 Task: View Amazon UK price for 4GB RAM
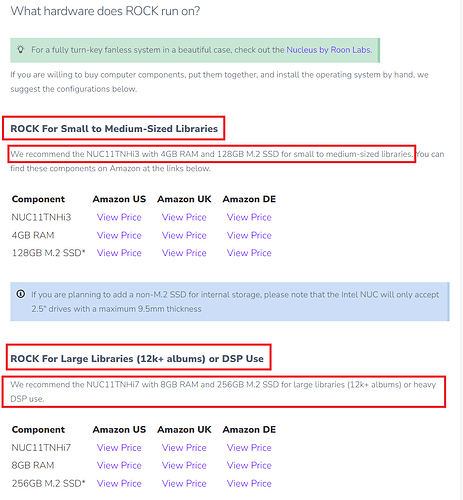tap(184, 235)
